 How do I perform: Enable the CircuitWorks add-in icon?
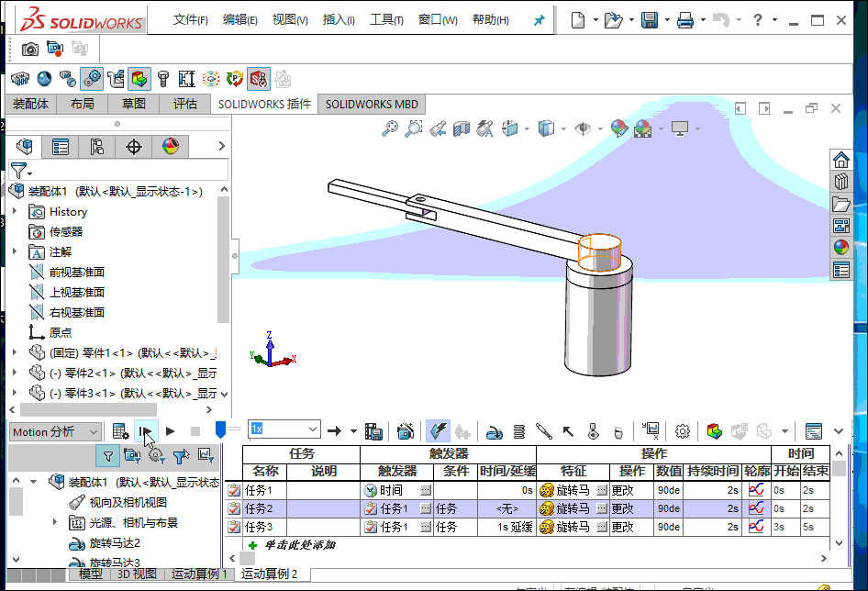point(20,79)
